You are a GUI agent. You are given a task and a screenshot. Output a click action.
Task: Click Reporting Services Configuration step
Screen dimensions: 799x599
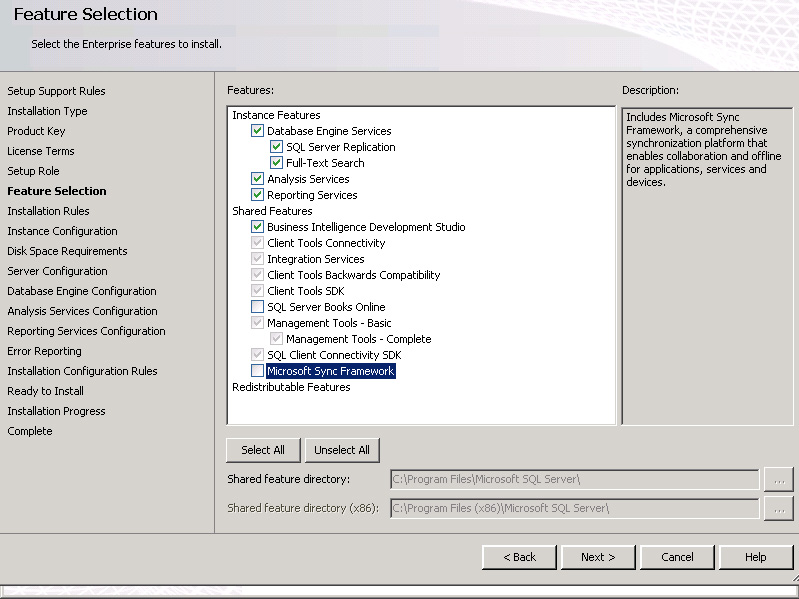point(86,331)
